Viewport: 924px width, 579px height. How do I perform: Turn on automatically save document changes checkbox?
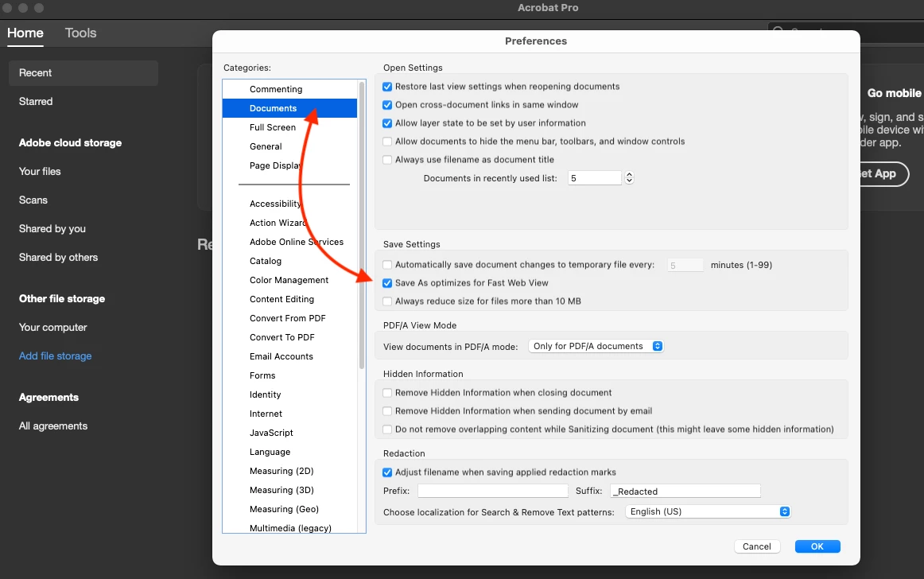(387, 265)
